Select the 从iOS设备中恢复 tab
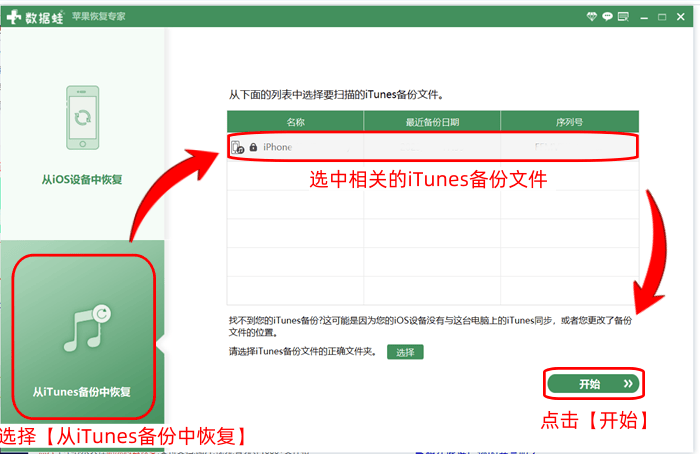Viewport: 700px width, 454px height. pyautogui.click(x=82, y=181)
